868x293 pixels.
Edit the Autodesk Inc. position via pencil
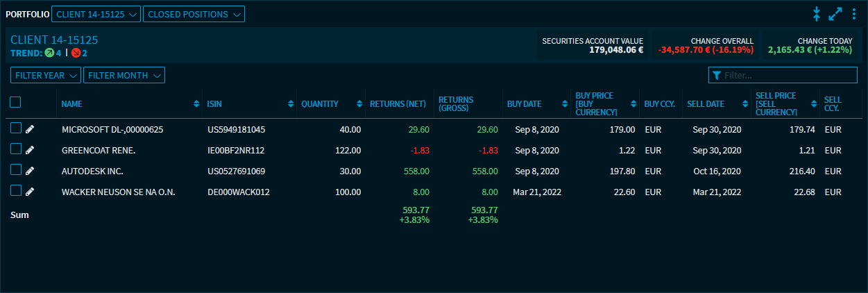(30, 171)
